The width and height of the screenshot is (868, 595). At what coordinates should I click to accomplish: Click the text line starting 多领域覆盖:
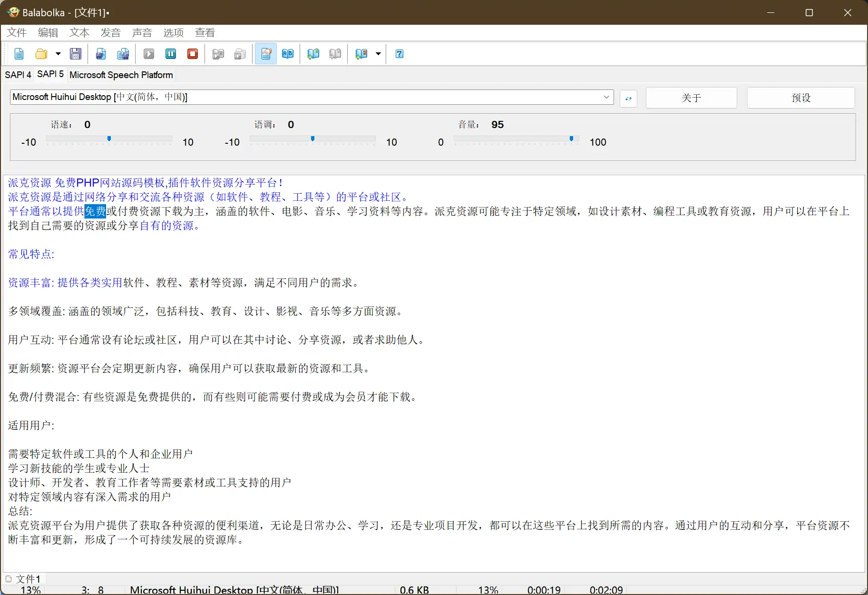[206, 311]
